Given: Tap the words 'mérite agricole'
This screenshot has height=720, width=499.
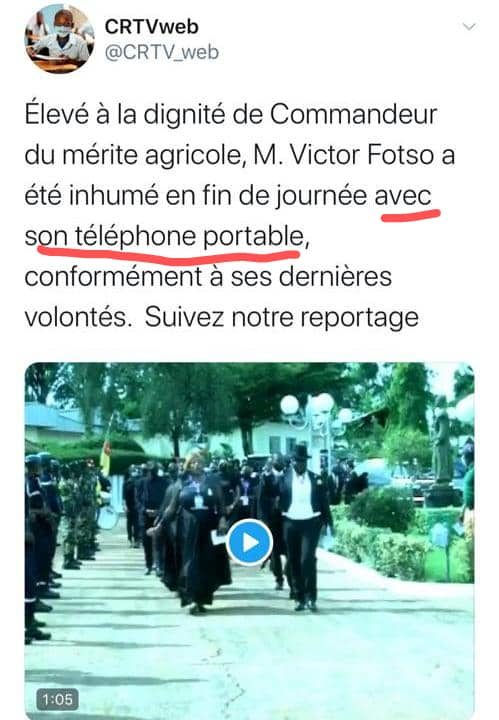Looking at the screenshot, I should point(151,155).
